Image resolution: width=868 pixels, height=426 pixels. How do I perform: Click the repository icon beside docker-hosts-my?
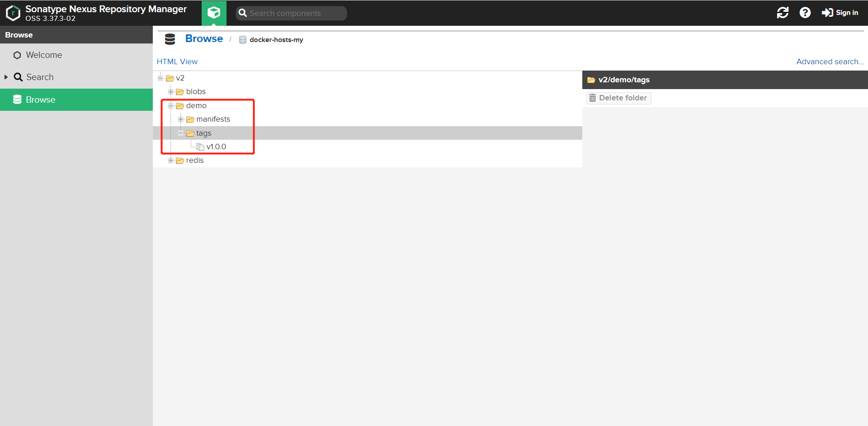tap(243, 40)
